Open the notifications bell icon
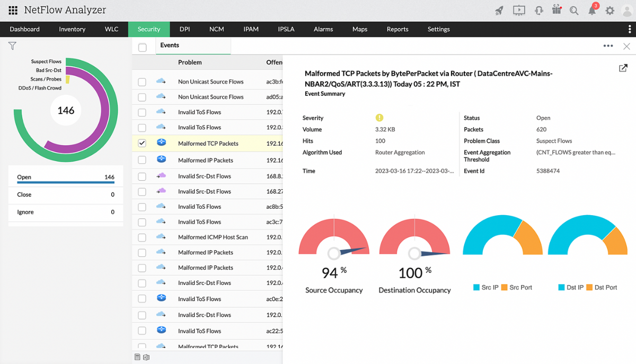The height and width of the screenshot is (364, 636). click(592, 11)
